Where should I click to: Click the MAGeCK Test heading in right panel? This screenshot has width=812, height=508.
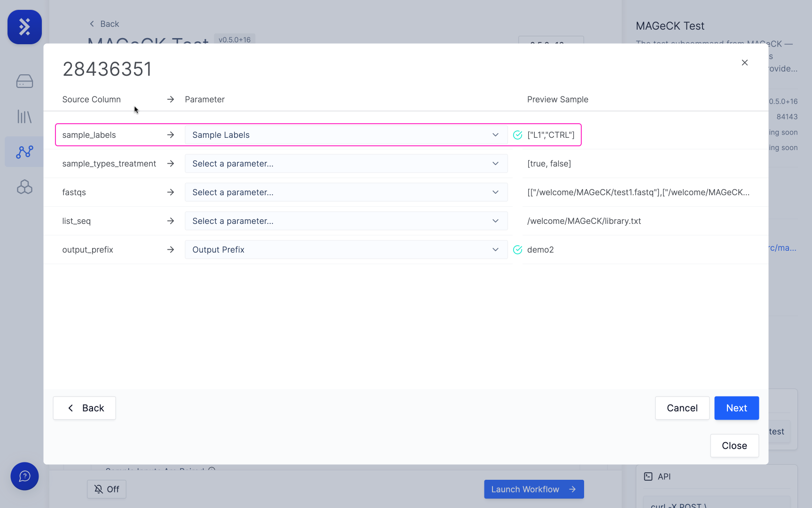point(670,26)
